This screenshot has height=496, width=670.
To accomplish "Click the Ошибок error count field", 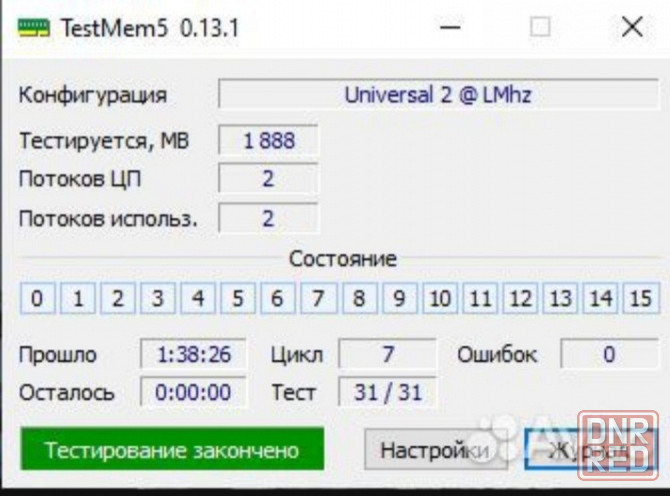I will (608, 355).
